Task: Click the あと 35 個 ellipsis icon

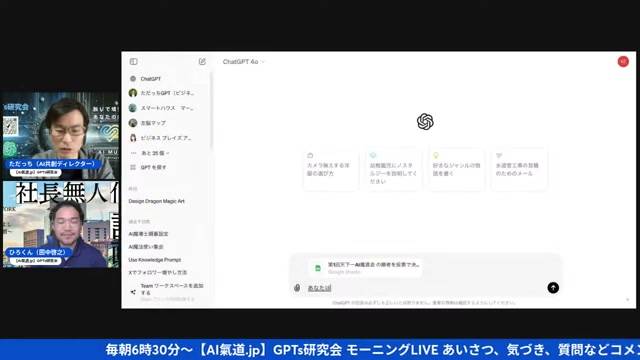Action: (x=133, y=153)
